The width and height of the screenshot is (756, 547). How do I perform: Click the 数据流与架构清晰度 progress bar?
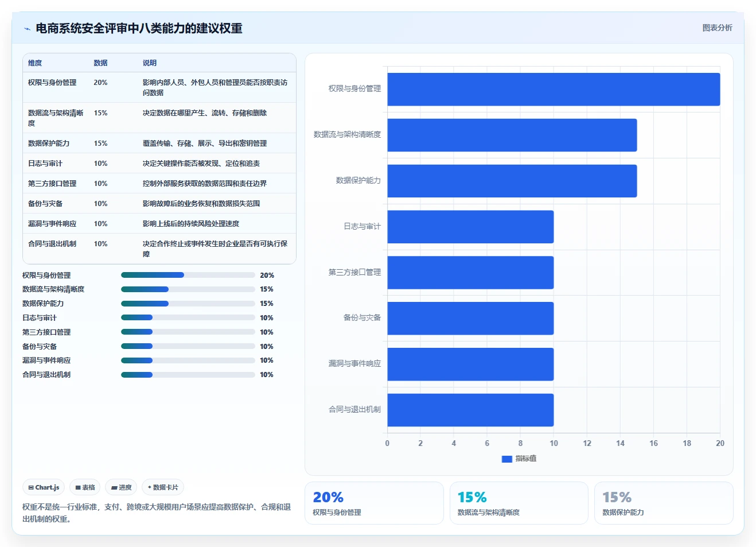coord(188,289)
